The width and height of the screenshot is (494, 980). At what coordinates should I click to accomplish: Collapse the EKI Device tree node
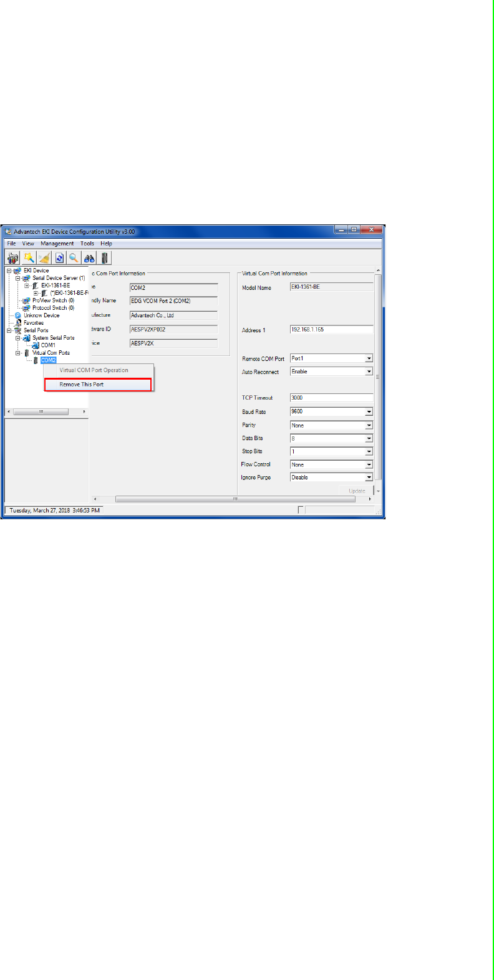[9, 271]
